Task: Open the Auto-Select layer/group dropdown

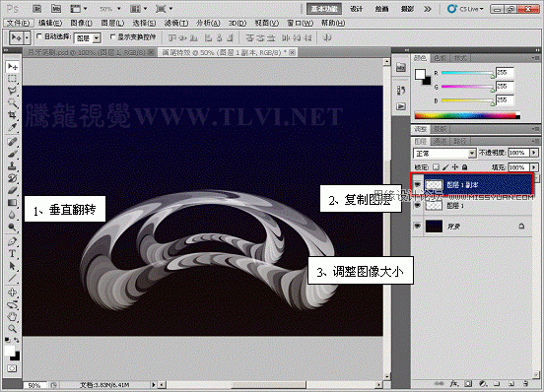Action: 88,37
